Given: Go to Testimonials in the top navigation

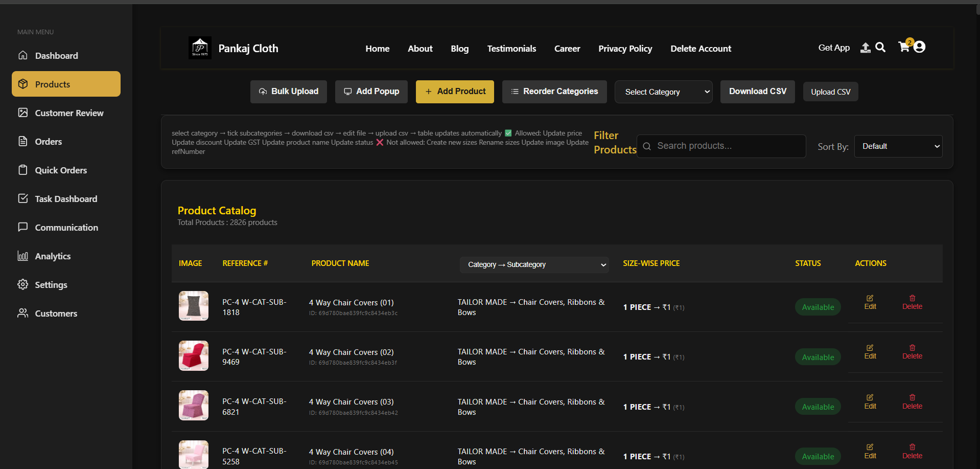Looking at the screenshot, I should coord(511,49).
